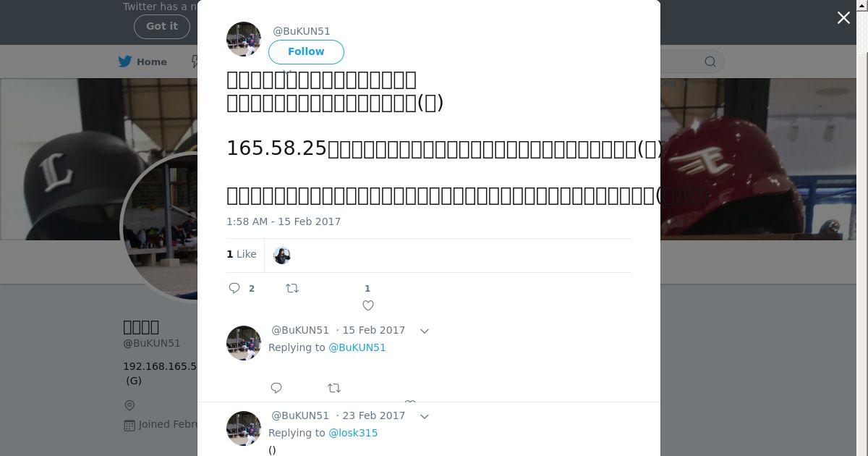868x456 pixels.
Task: Expand options on 23 Feb 2017 reply
Action: pyautogui.click(x=425, y=416)
